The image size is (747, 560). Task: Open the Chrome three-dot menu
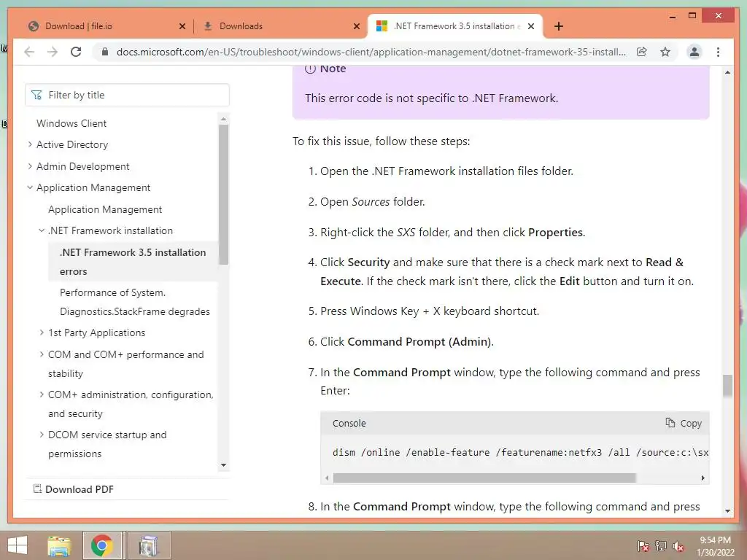coord(718,52)
